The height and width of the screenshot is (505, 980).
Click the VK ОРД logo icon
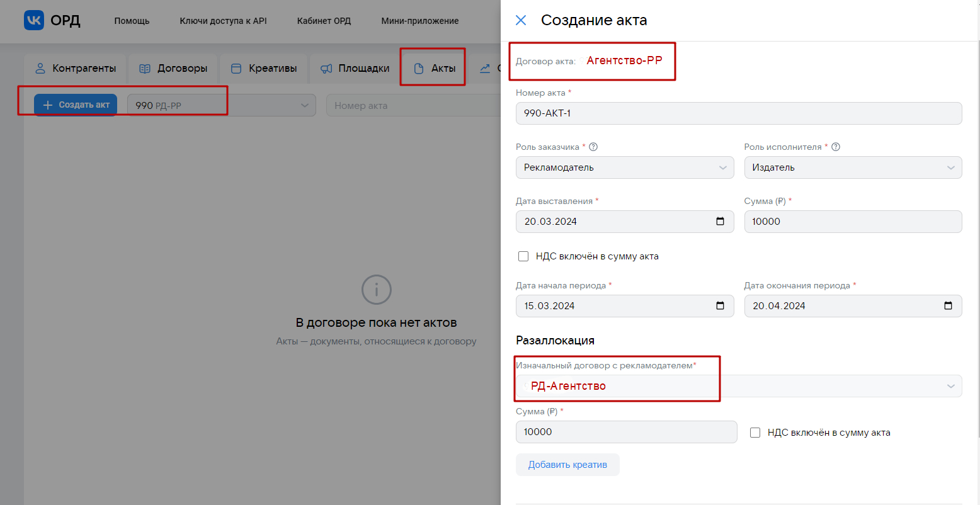(x=34, y=20)
